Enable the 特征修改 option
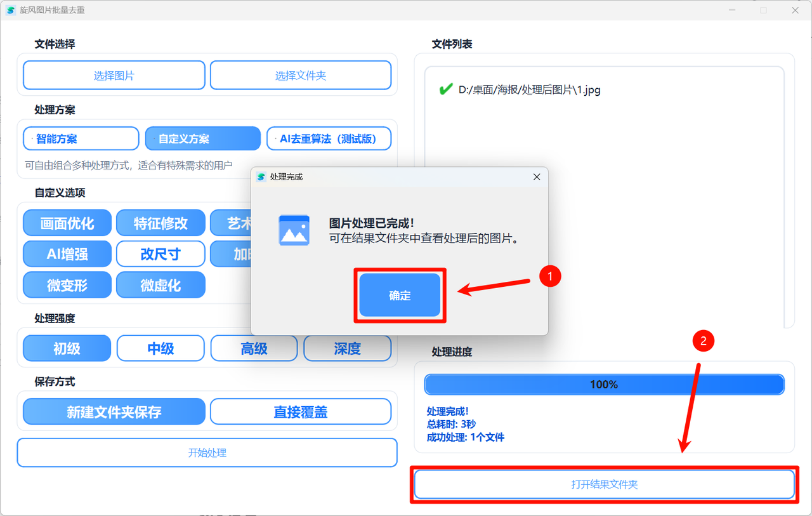 click(160, 223)
